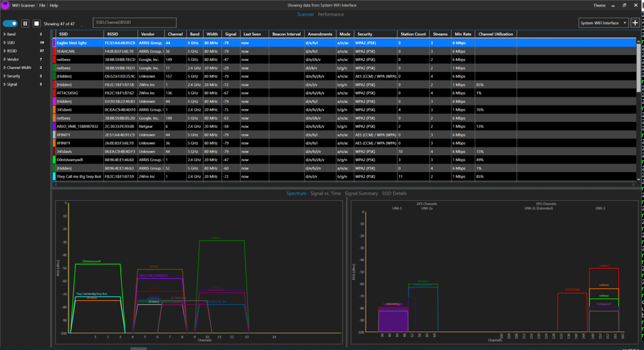The image size is (644, 350).
Task: Click the Theme button
Action: coord(599,5)
